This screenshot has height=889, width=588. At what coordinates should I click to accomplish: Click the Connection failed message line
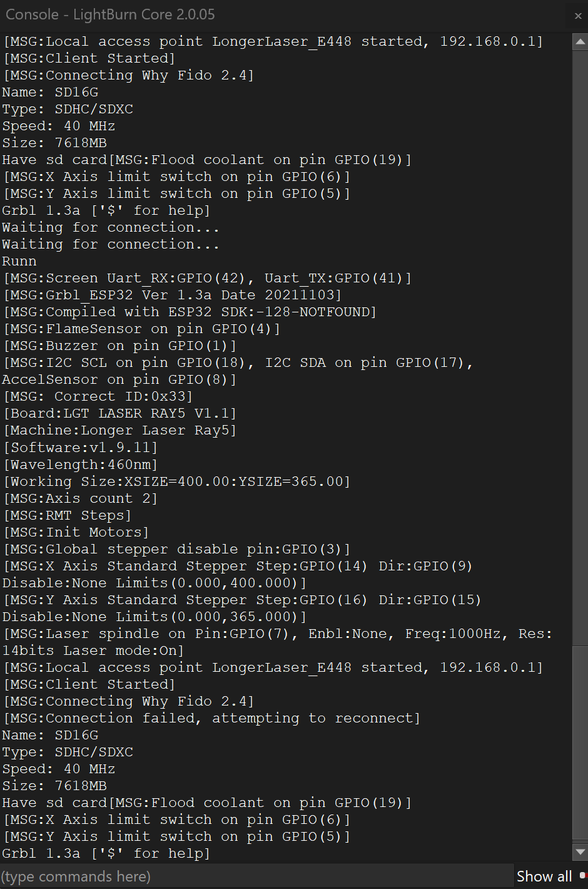[211, 718]
